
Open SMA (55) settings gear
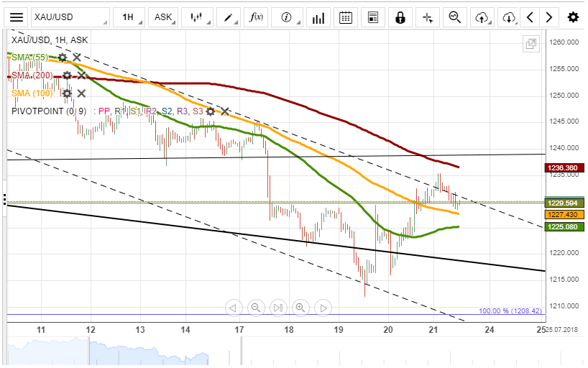pyautogui.click(x=63, y=57)
